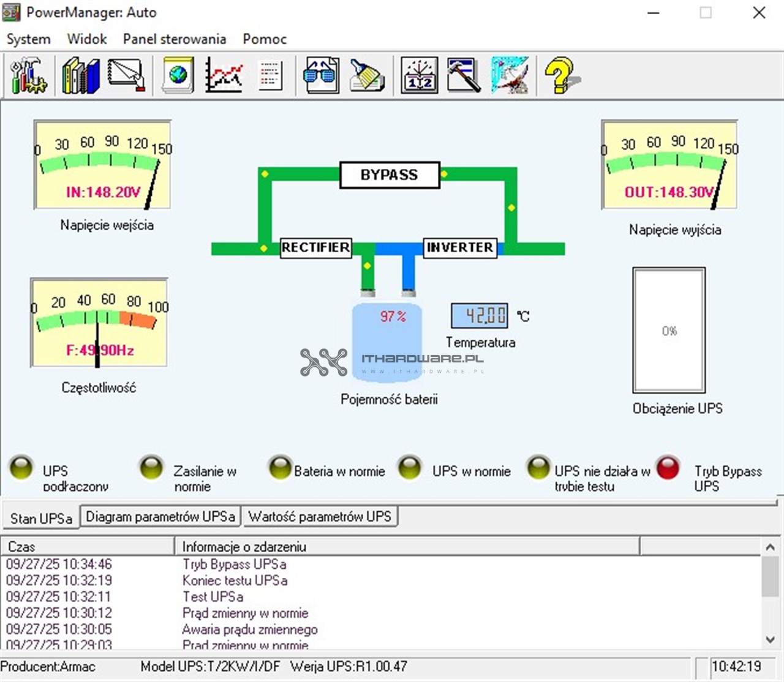Open the Panel sterowania menu
Image resolution: width=784 pixels, height=682 pixels.
tap(174, 39)
